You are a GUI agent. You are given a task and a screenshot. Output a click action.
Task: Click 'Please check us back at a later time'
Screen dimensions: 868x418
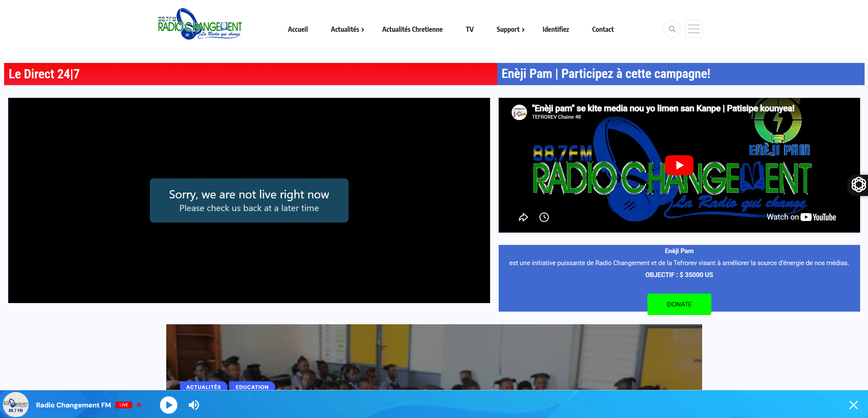point(249,208)
